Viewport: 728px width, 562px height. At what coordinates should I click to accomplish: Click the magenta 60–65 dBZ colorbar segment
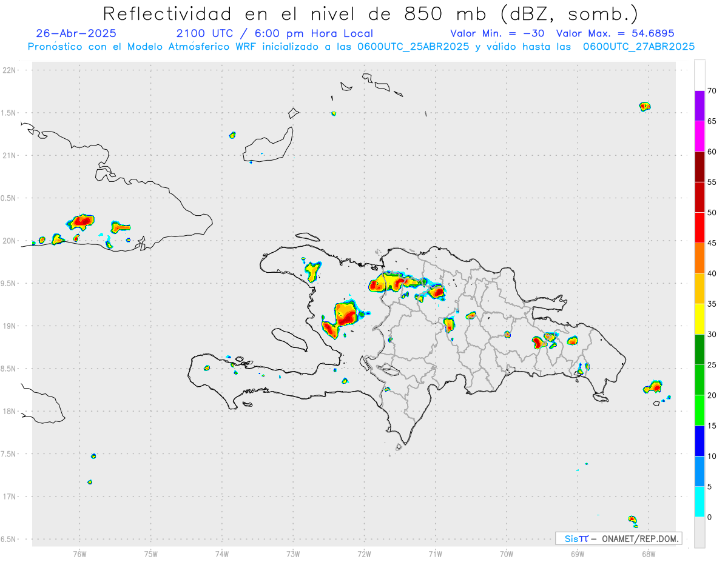point(699,136)
